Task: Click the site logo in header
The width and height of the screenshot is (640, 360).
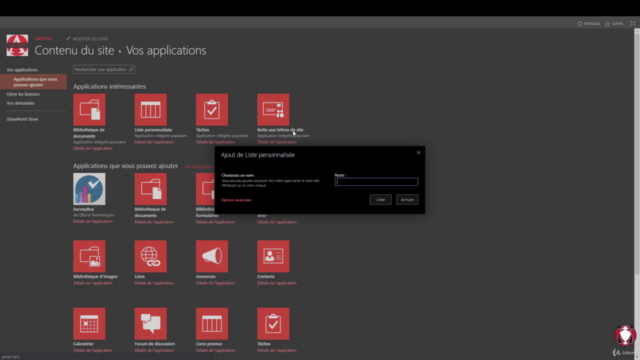Action: [x=17, y=45]
